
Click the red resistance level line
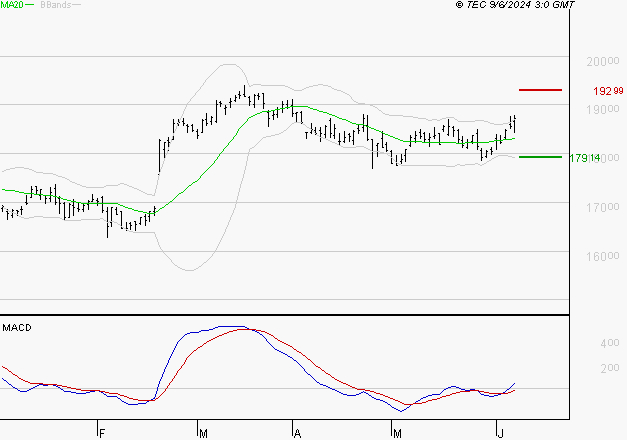(x=540, y=90)
